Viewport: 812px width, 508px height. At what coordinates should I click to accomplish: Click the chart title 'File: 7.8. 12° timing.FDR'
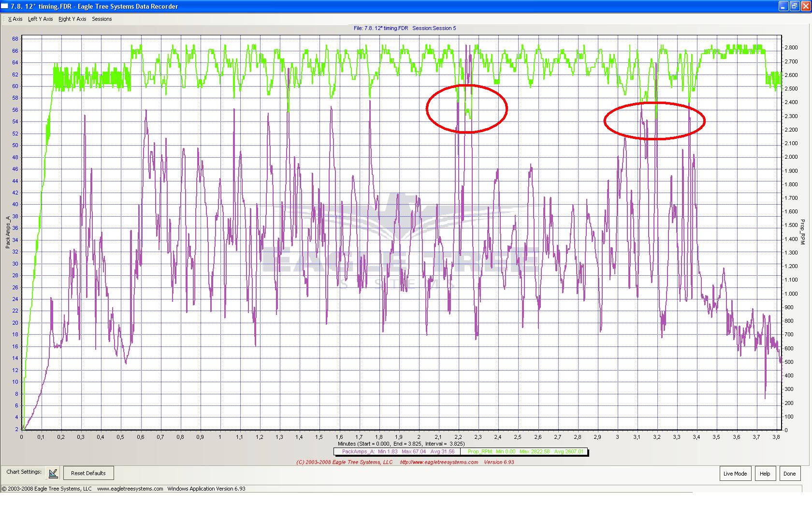pos(381,28)
